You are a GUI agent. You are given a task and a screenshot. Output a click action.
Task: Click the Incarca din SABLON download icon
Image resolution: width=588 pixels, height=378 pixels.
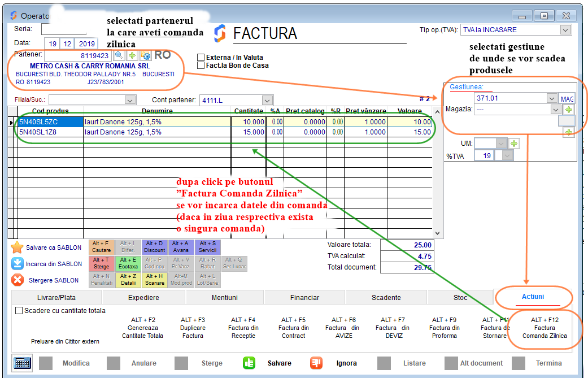click(x=18, y=264)
